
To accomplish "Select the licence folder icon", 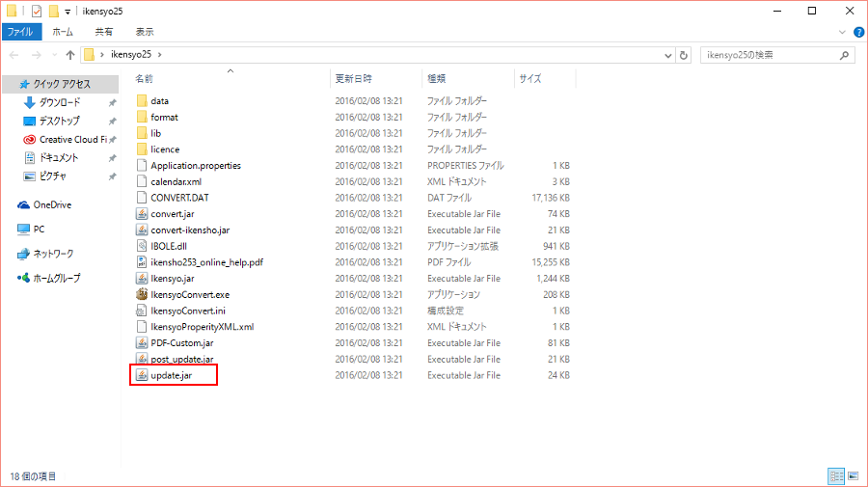I will (x=142, y=149).
